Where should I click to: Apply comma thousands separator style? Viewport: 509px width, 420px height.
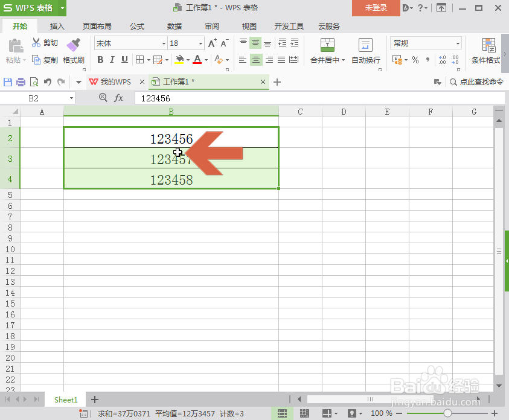tap(427, 60)
